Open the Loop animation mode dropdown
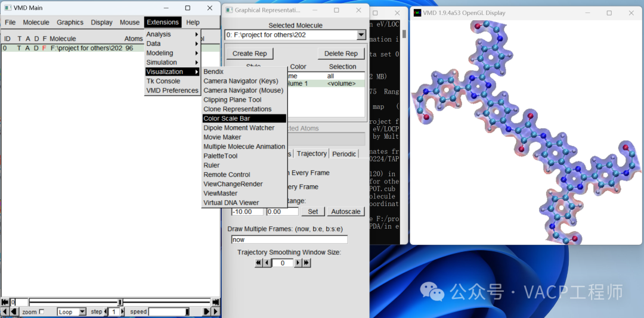The height and width of the screenshot is (318, 644). [82, 312]
